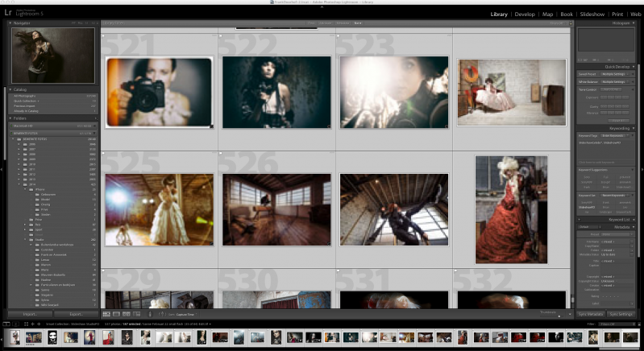644x351 pixels.
Task: Open the 2014 folder icon
Action: (x=25, y=184)
